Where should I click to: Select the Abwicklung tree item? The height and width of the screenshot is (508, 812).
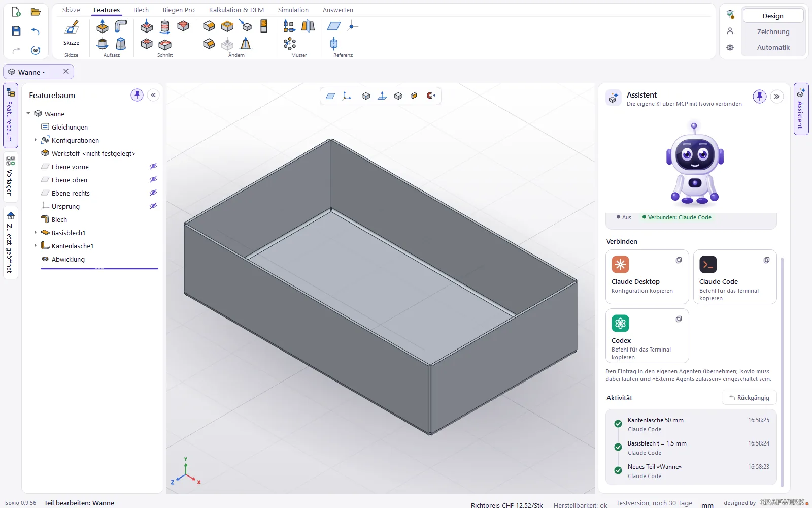68,259
